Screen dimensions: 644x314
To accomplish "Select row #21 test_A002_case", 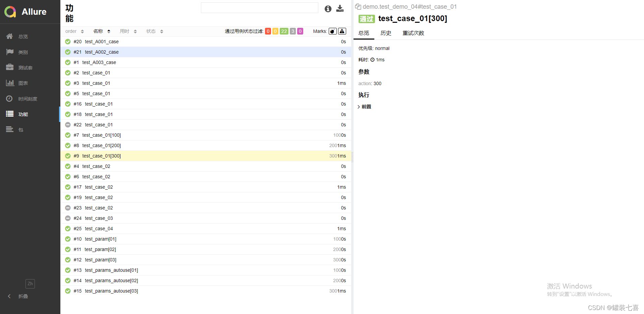I will [x=206, y=52].
